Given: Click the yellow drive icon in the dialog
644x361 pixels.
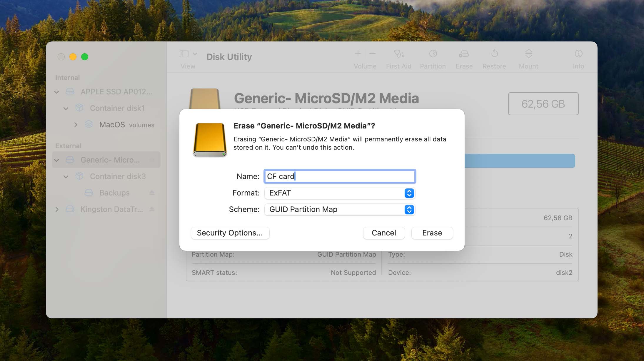Looking at the screenshot, I should pos(210,140).
